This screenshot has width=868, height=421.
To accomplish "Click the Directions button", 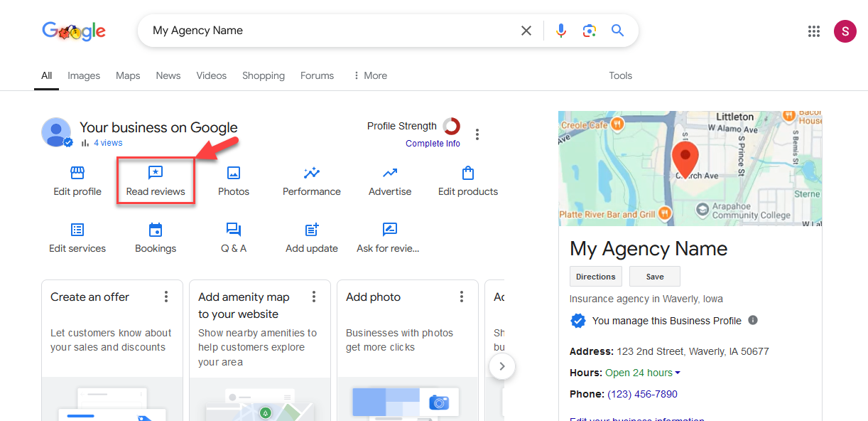I will [595, 277].
